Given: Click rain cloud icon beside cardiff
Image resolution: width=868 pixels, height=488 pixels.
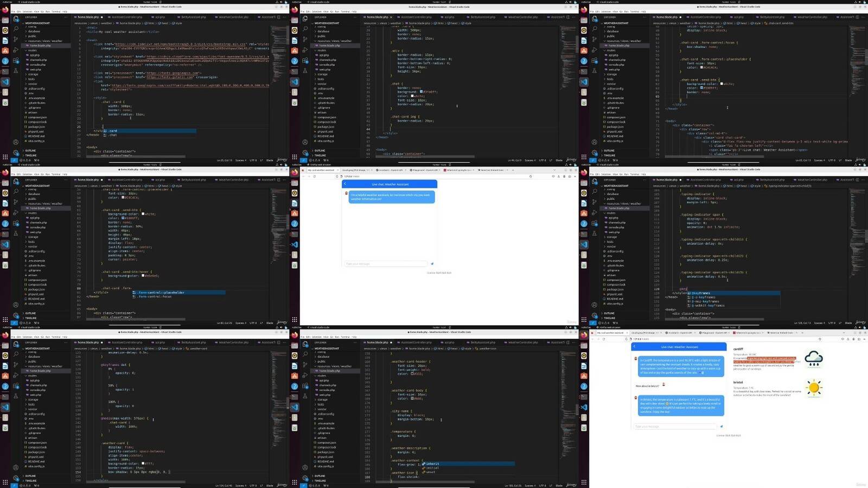Looking at the screenshot, I should tap(814, 358).
